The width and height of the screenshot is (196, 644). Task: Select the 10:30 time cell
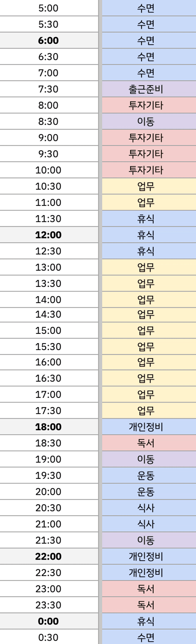click(x=48, y=186)
